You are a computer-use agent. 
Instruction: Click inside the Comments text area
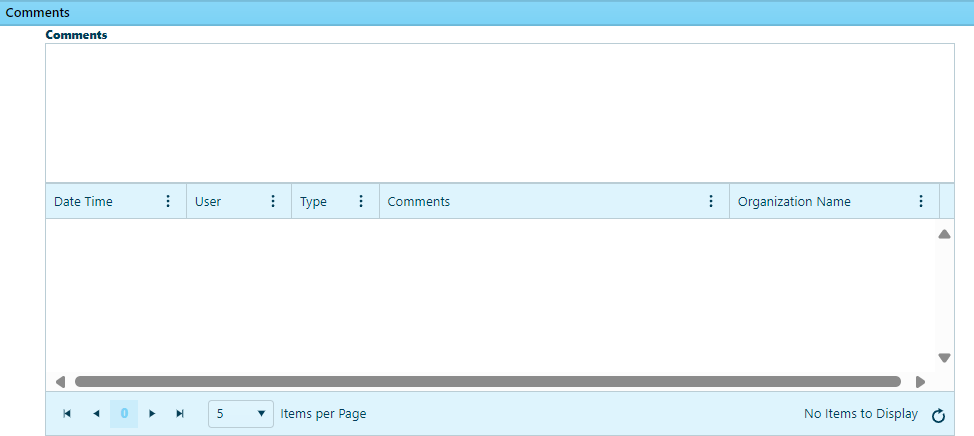pos(492,112)
